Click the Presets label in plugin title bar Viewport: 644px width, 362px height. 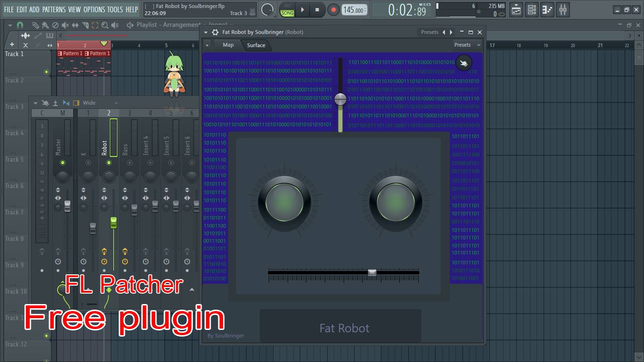(429, 32)
